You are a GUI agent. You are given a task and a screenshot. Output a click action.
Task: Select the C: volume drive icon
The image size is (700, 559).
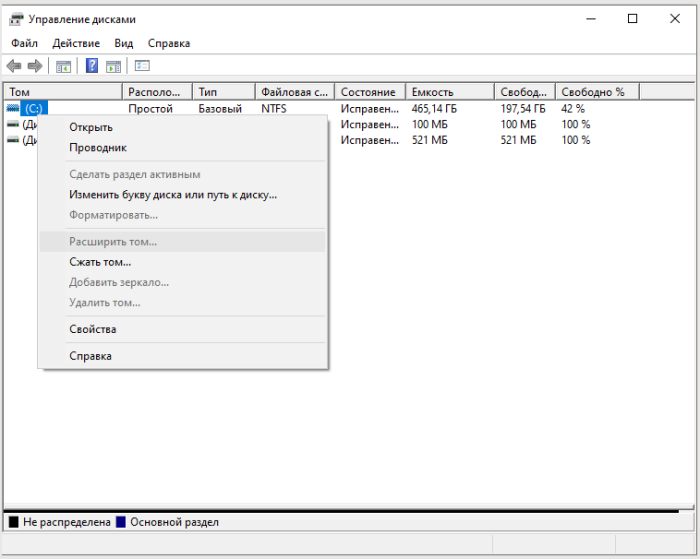(x=13, y=108)
